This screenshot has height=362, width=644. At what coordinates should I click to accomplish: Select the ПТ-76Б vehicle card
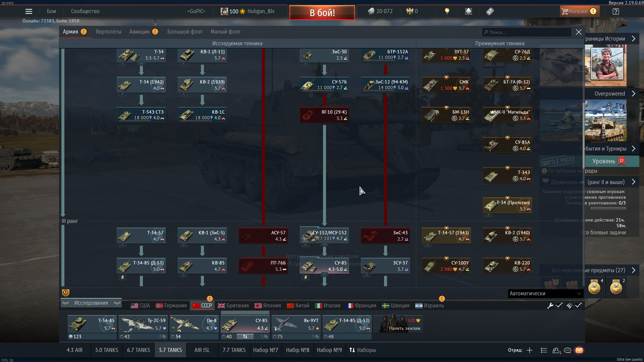tap(263, 266)
